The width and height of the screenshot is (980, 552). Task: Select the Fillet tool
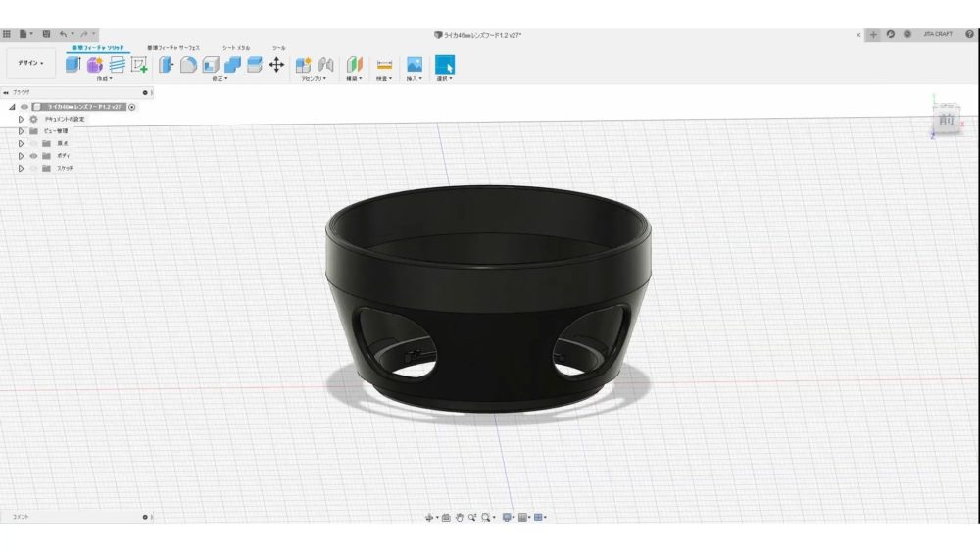click(188, 65)
